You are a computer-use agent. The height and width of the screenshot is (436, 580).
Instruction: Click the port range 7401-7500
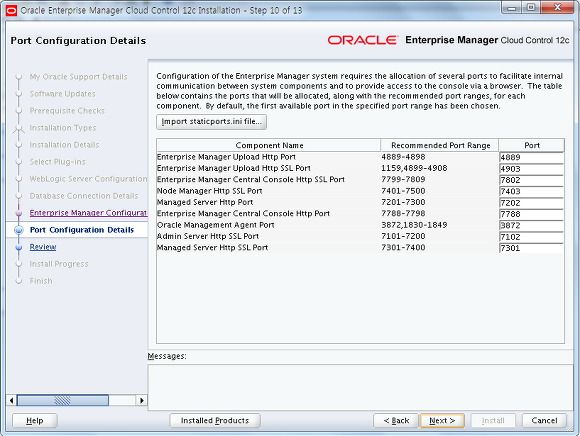[403, 191]
